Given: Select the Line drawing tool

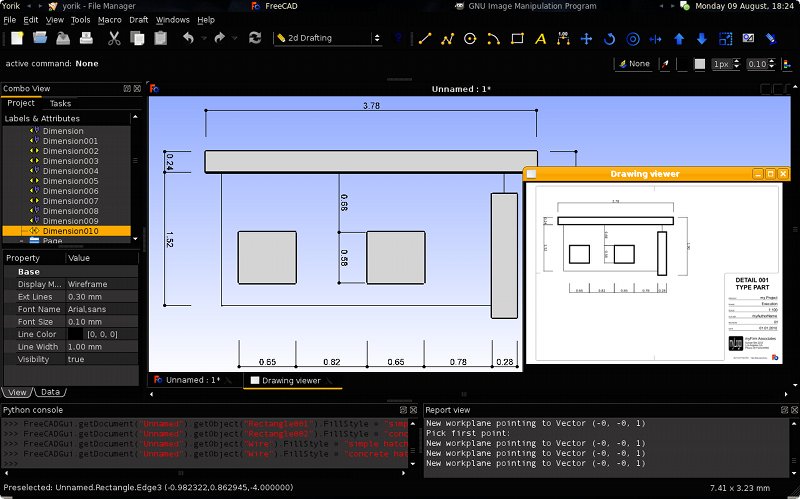Looking at the screenshot, I should (x=424, y=39).
